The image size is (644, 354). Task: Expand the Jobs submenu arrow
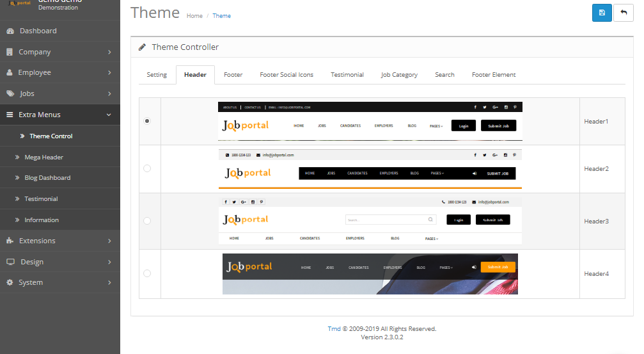point(109,93)
